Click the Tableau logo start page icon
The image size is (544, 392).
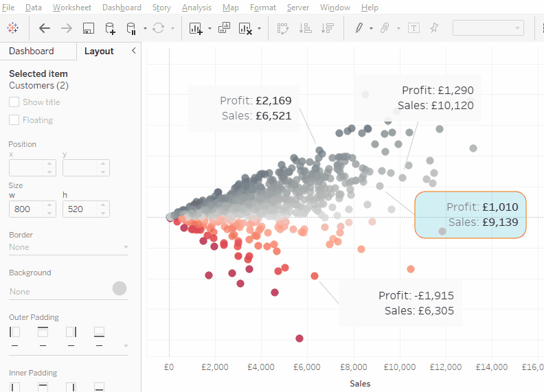click(x=13, y=28)
